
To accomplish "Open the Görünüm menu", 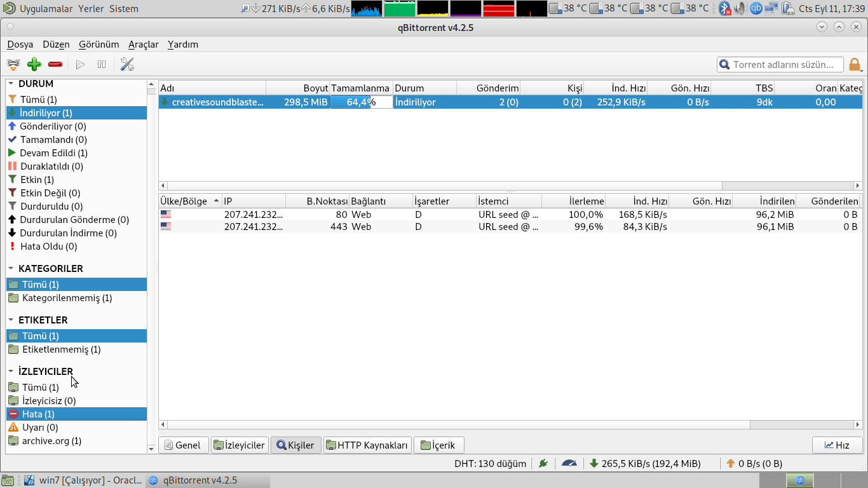I will tap(99, 44).
